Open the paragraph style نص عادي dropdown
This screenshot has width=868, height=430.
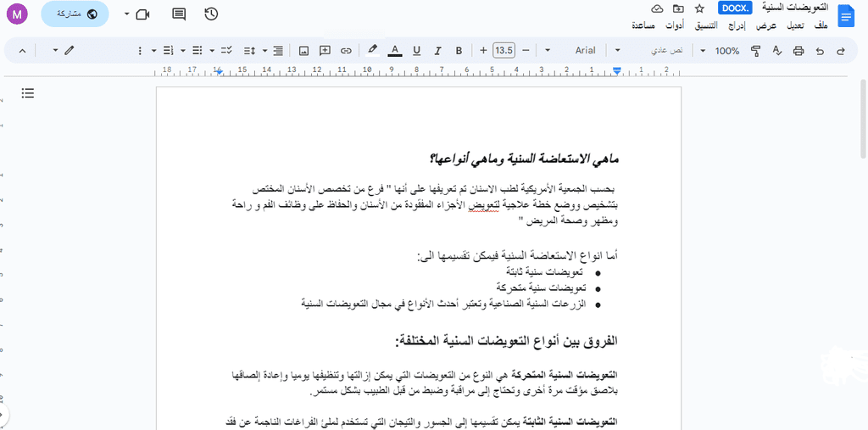(x=652, y=51)
